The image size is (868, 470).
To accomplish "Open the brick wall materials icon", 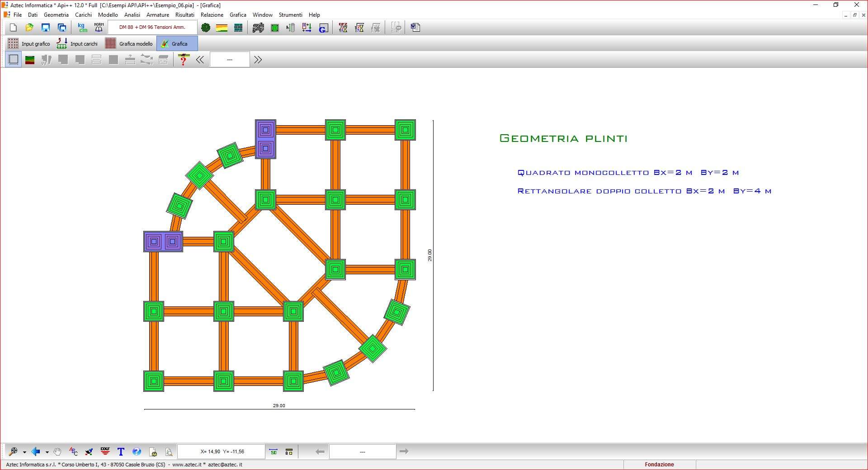I will tap(238, 28).
